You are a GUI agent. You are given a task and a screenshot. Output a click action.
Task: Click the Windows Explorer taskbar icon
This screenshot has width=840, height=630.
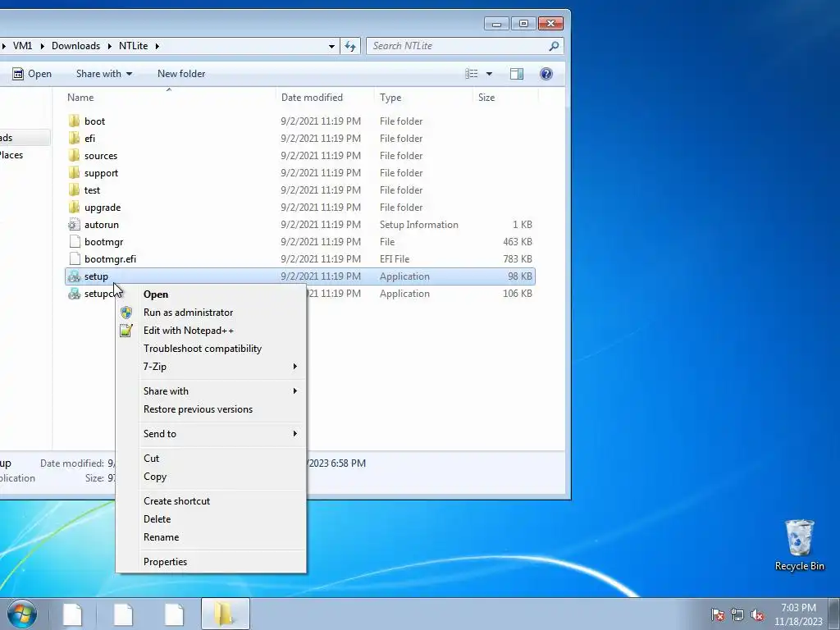(x=225, y=614)
